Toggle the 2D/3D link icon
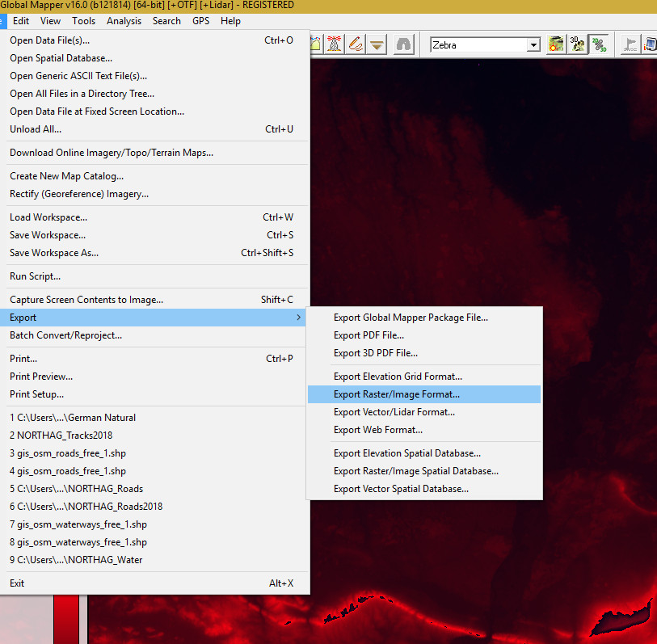Screen dimensions: 657x644 [599, 44]
